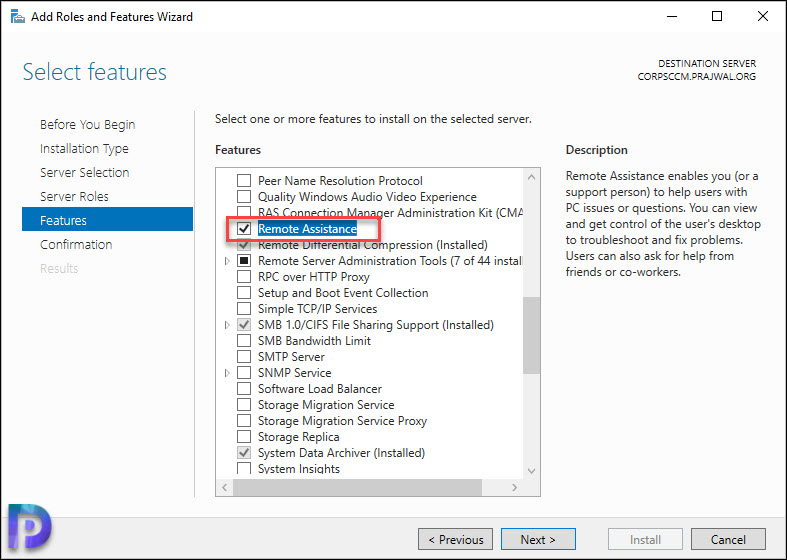Click the Previous button

[x=456, y=539]
